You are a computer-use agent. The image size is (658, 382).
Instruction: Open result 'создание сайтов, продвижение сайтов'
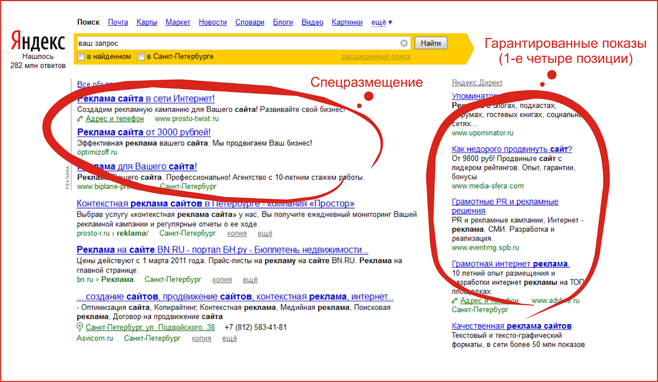(235, 297)
